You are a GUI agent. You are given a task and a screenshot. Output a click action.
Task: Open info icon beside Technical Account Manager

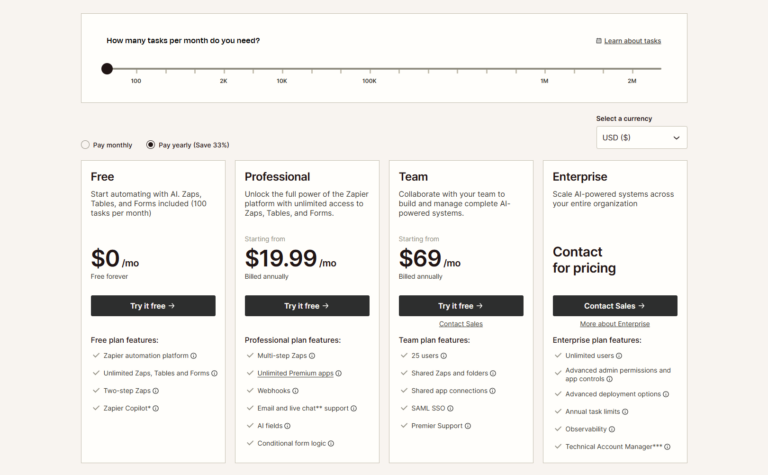tap(668, 447)
